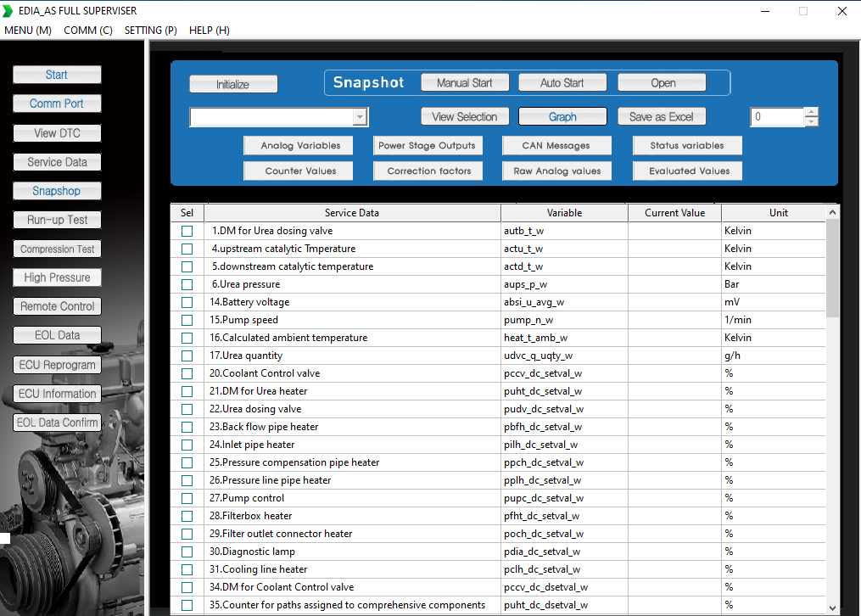This screenshot has width=861, height=616.
Task: Click the View DTC button
Action: (x=57, y=133)
